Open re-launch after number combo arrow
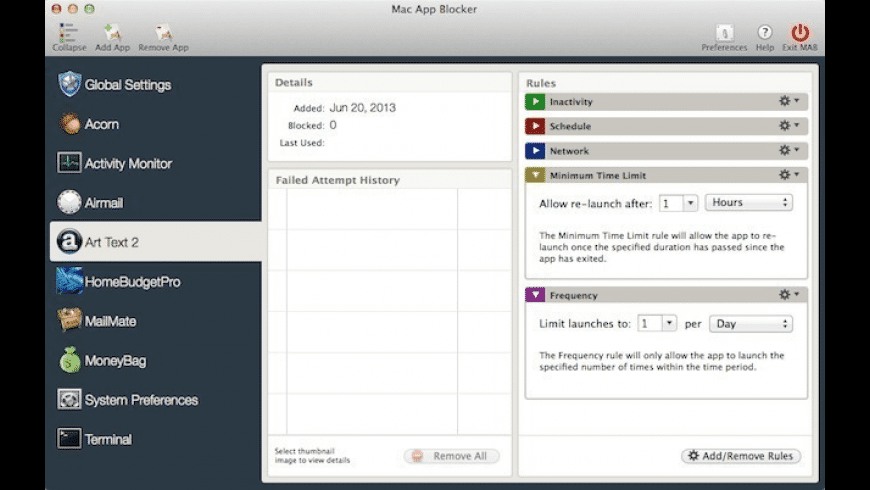 click(690, 203)
